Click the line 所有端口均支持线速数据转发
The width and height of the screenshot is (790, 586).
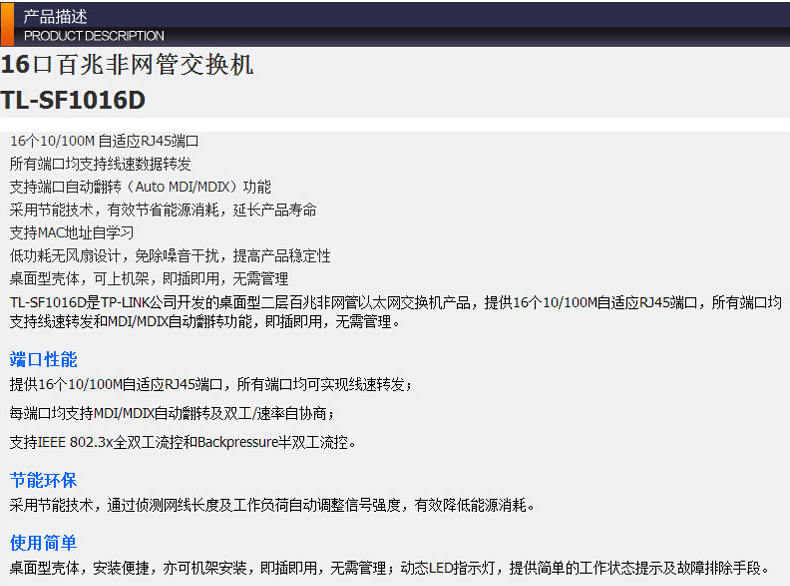[x=100, y=164]
